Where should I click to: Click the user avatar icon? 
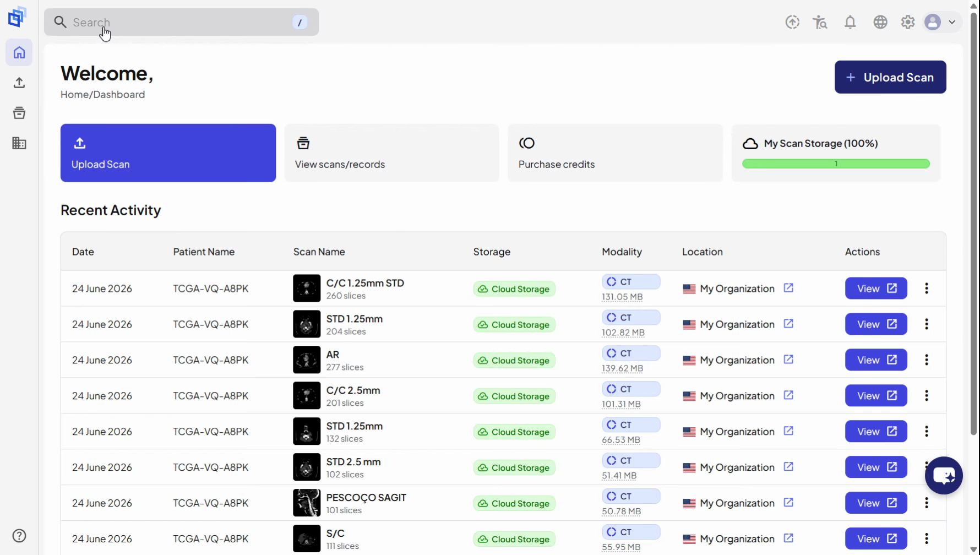pyautogui.click(x=933, y=22)
